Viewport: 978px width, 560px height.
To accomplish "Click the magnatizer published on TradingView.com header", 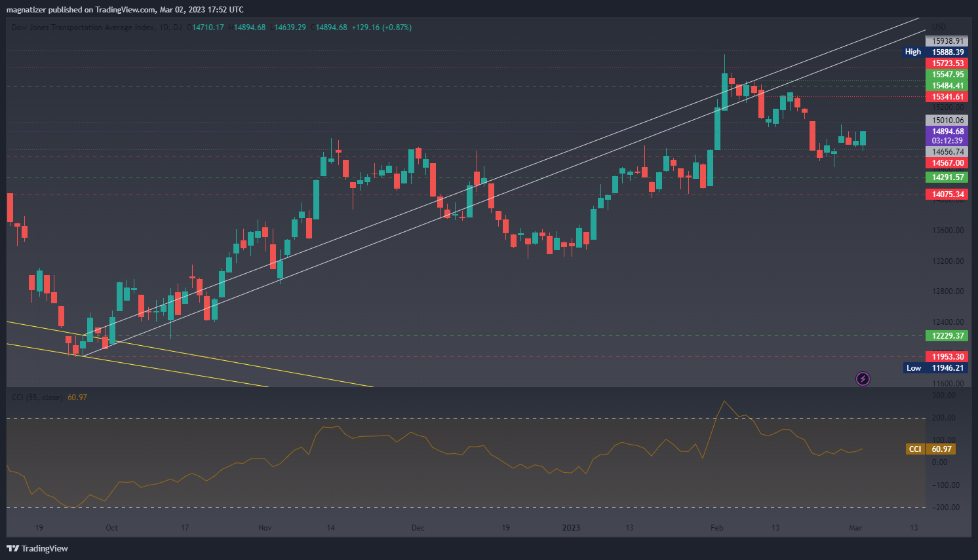I will click(x=125, y=9).
